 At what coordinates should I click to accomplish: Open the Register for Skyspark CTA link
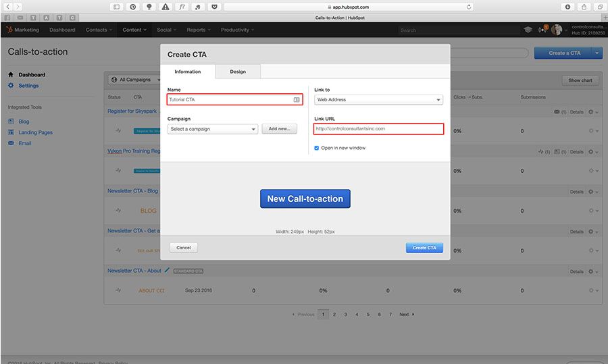click(132, 111)
